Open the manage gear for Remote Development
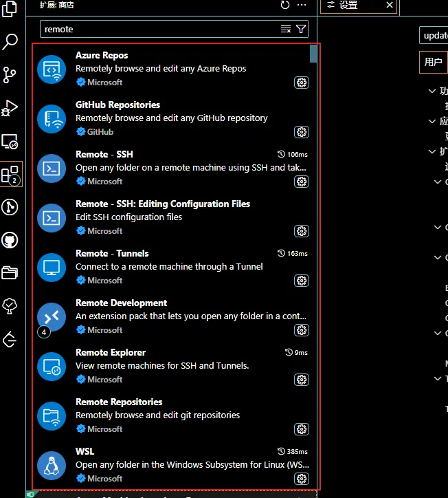Screen dimensions: 448x498 coord(302,330)
